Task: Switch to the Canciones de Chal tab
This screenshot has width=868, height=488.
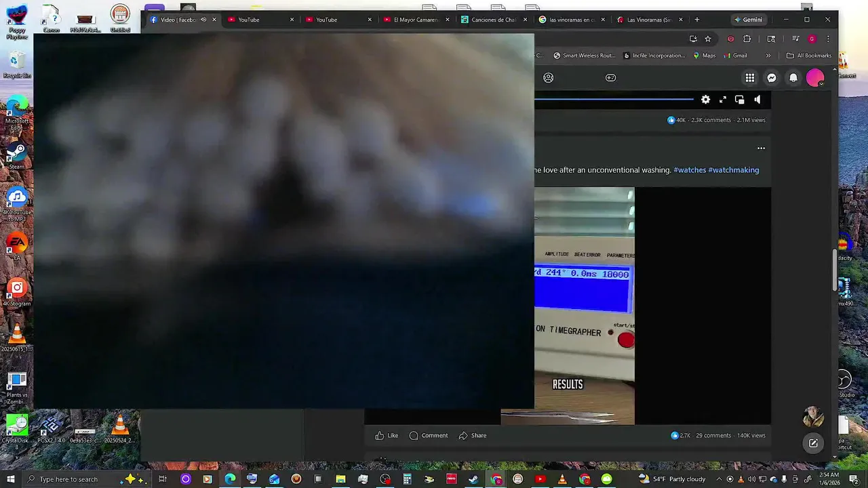Action: pyautogui.click(x=494, y=20)
